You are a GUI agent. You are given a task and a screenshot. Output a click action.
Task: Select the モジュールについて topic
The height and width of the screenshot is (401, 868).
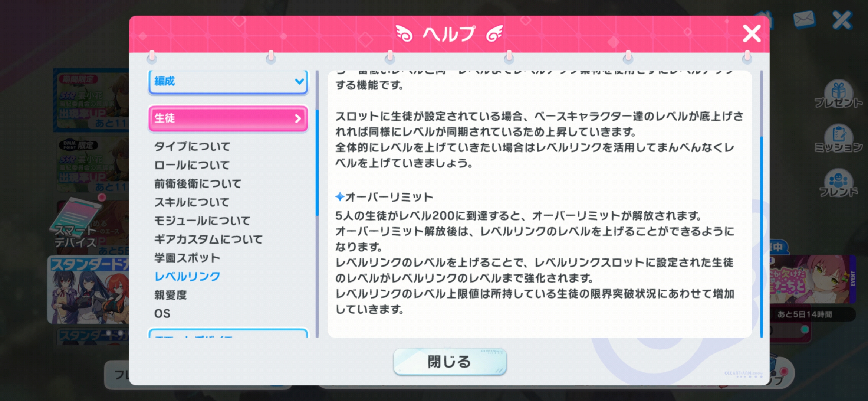(202, 221)
